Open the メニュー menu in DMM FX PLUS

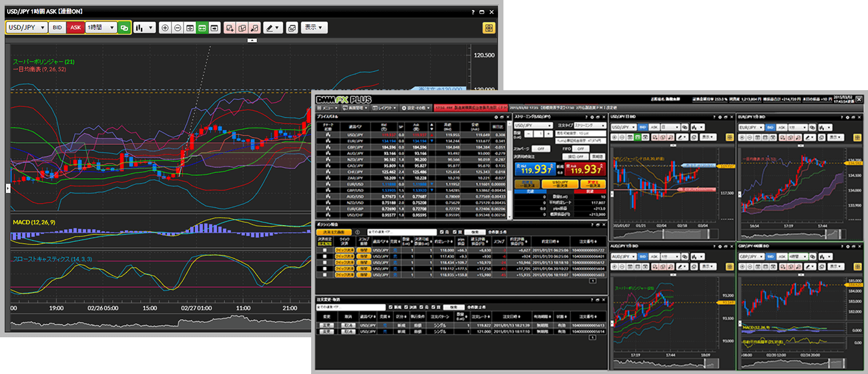[328, 108]
